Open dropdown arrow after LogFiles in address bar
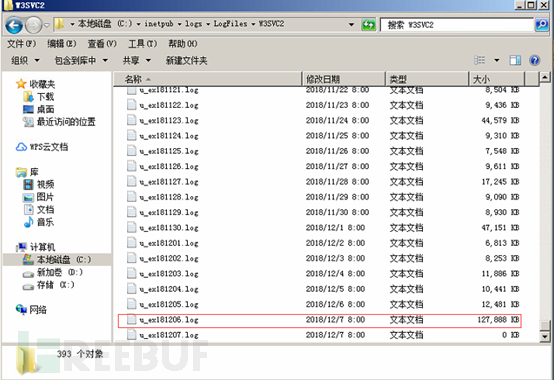 (253, 24)
